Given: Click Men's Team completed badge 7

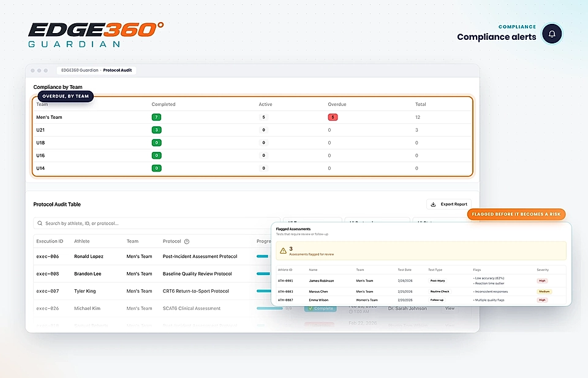Looking at the screenshot, I should point(156,117).
